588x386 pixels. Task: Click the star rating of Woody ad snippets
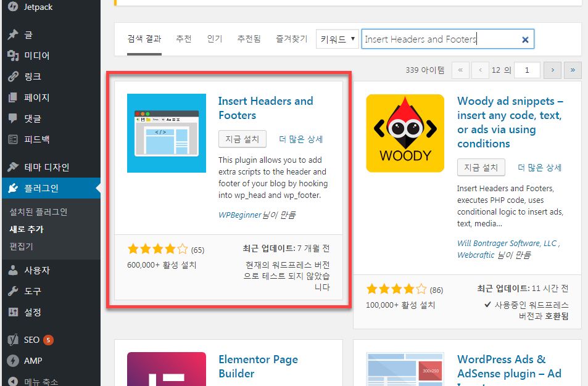click(x=396, y=289)
